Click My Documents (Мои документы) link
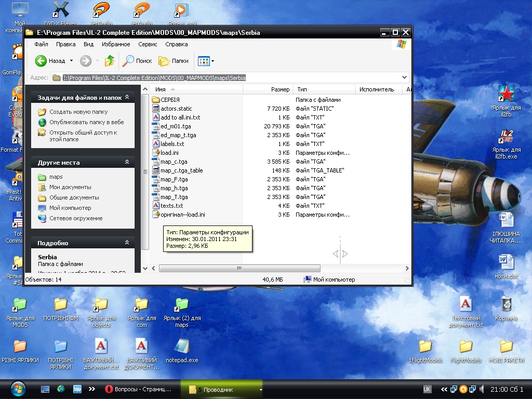The image size is (532, 399). point(70,187)
